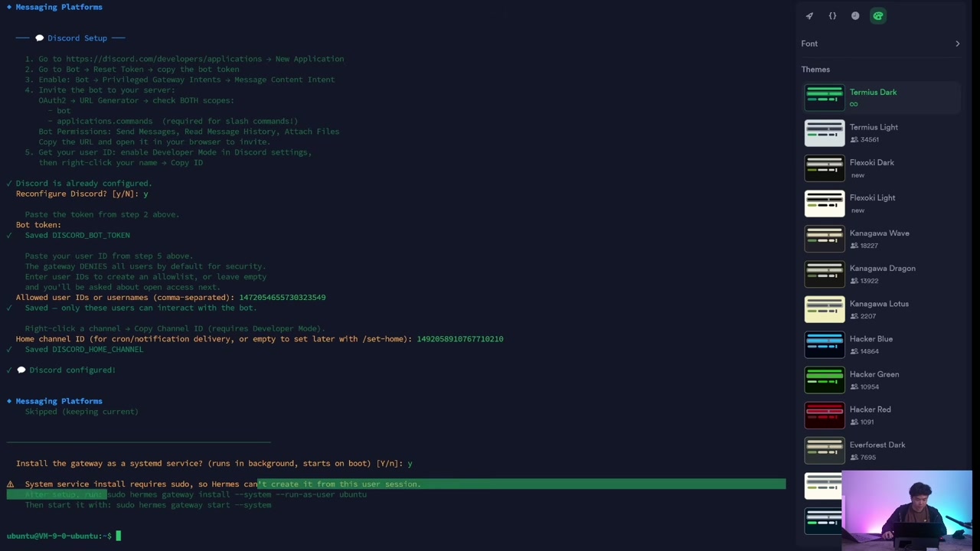Click "Saved — only these users can interact" line
980x551 pixels.
(141, 308)
